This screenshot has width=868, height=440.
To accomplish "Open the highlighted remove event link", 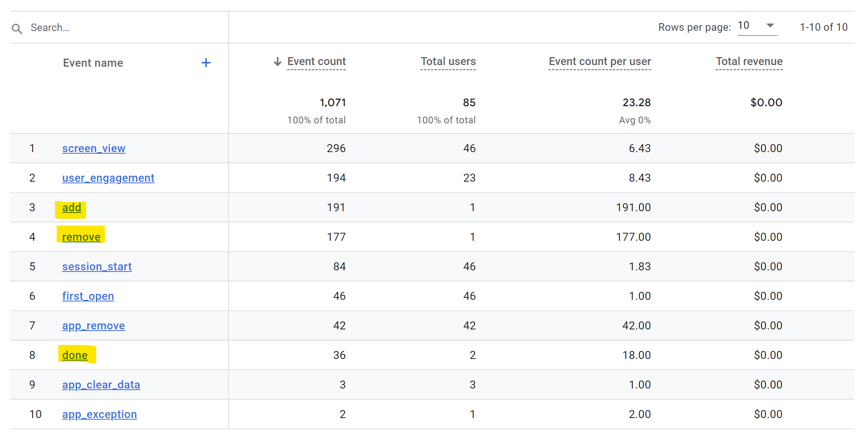I will coord(81,237).
